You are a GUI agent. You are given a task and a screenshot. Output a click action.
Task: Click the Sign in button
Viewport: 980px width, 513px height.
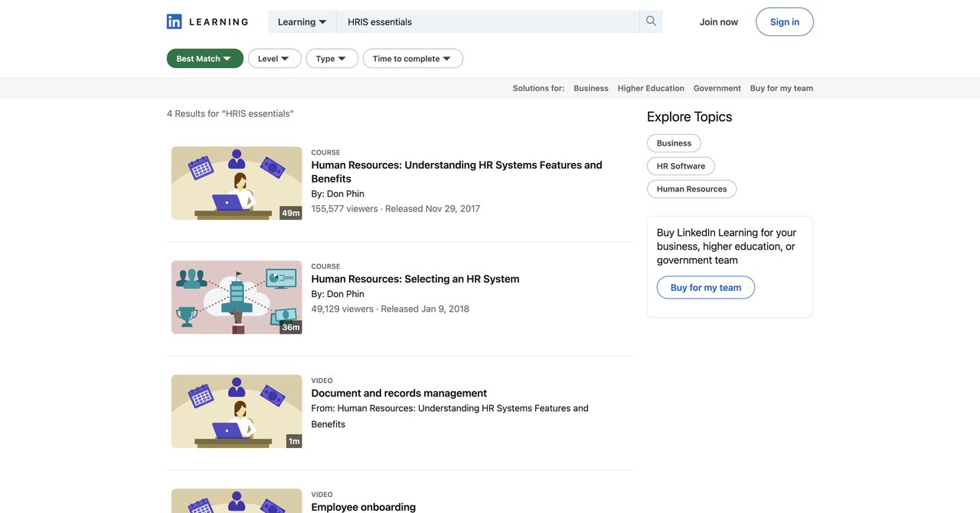[785, 21]
